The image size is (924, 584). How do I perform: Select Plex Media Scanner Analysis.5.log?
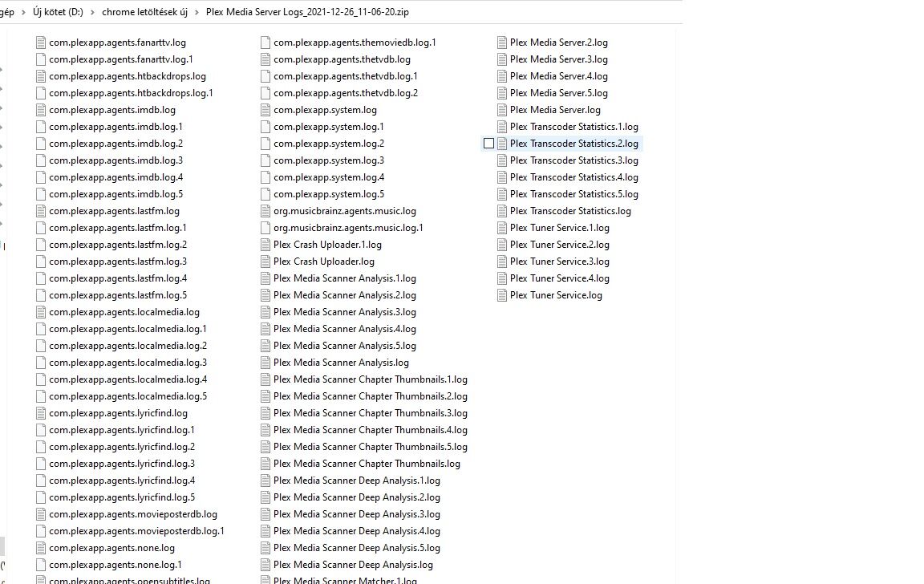(345, 346)
